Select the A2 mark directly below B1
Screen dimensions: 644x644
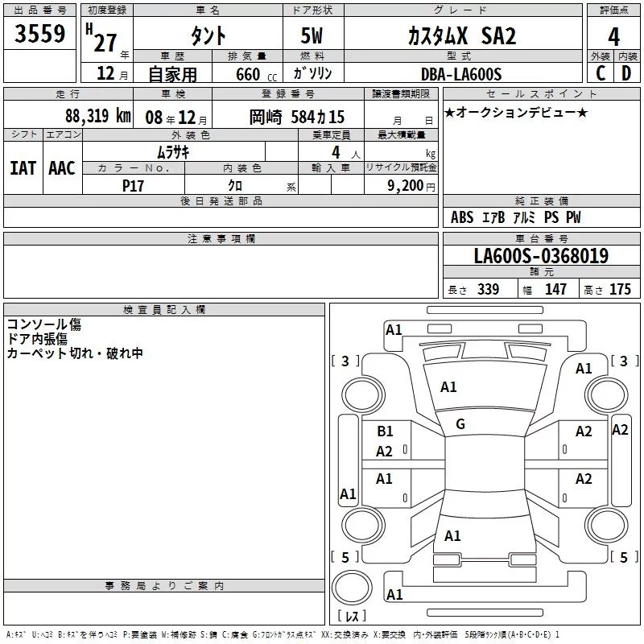click(384, 452)
